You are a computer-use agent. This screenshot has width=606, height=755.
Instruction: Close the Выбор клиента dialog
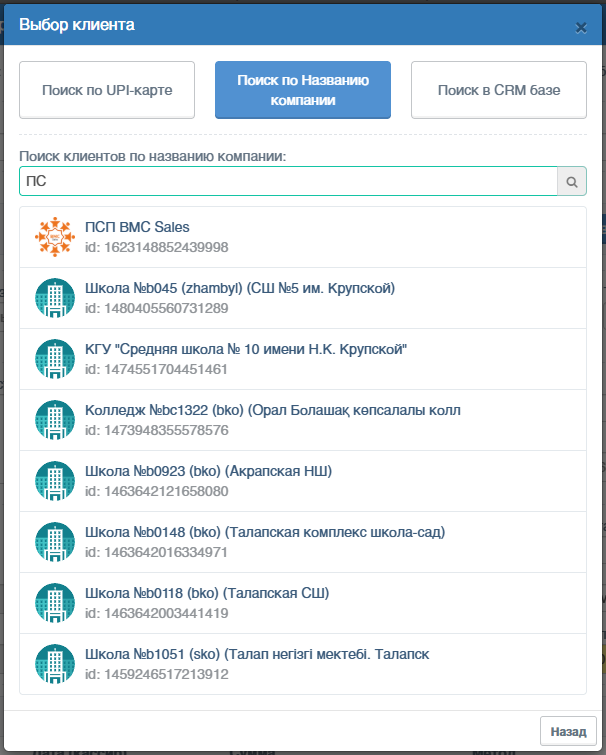[x=581, y=27]
